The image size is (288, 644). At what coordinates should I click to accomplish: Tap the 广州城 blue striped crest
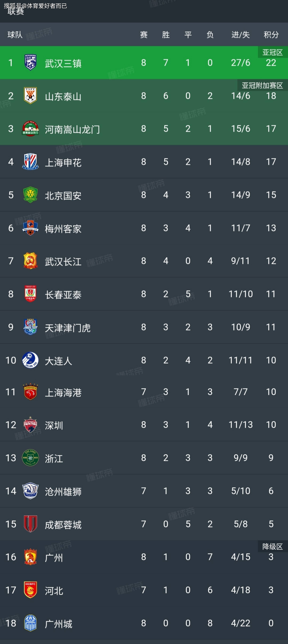tap(30, 623)
